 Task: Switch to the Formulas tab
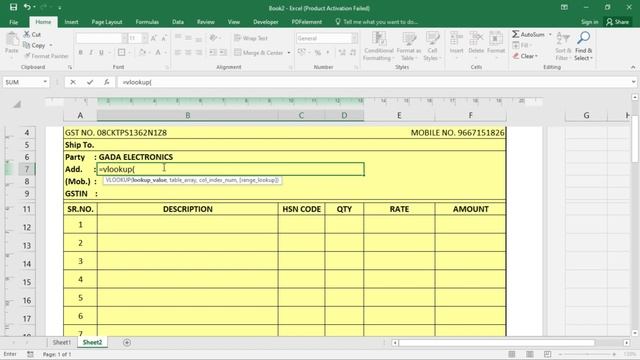(147, 22)
